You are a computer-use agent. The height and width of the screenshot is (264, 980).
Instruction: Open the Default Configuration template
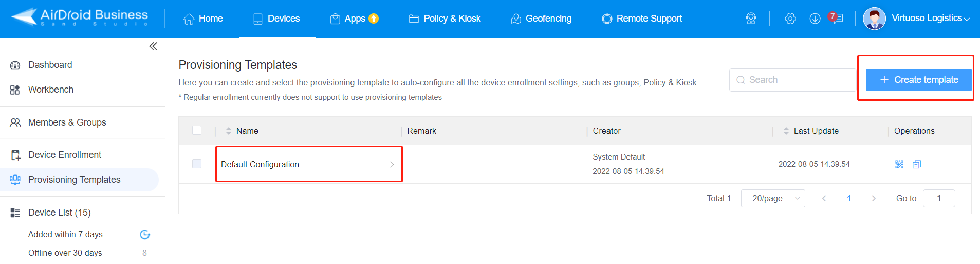click(x=260, y=164)
